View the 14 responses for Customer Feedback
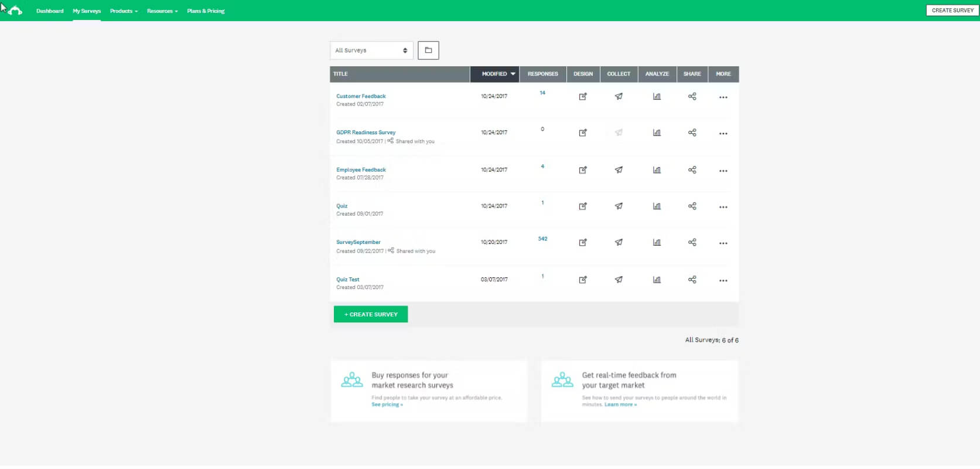This screenshot has width=980, height=469. tap(542, 93)
